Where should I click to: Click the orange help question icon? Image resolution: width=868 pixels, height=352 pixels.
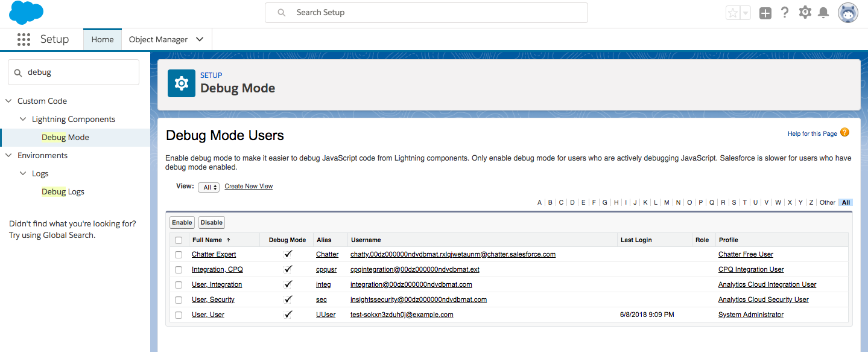tap(844, 132)
